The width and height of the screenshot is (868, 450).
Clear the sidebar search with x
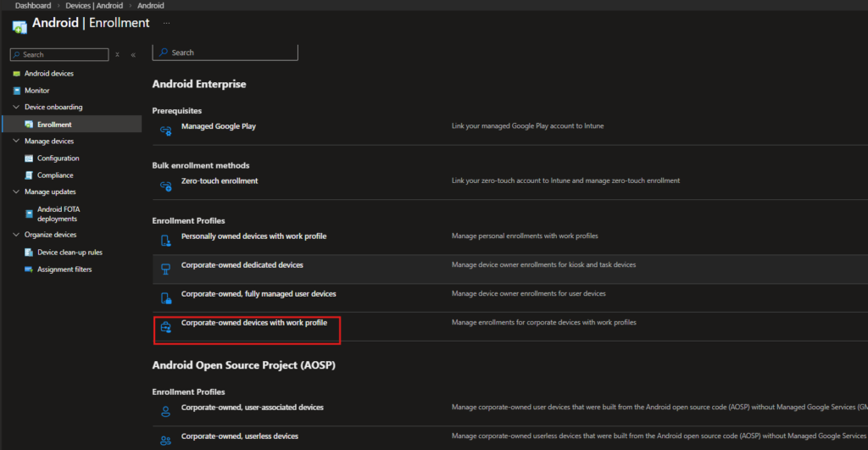(x=118, y=55)
